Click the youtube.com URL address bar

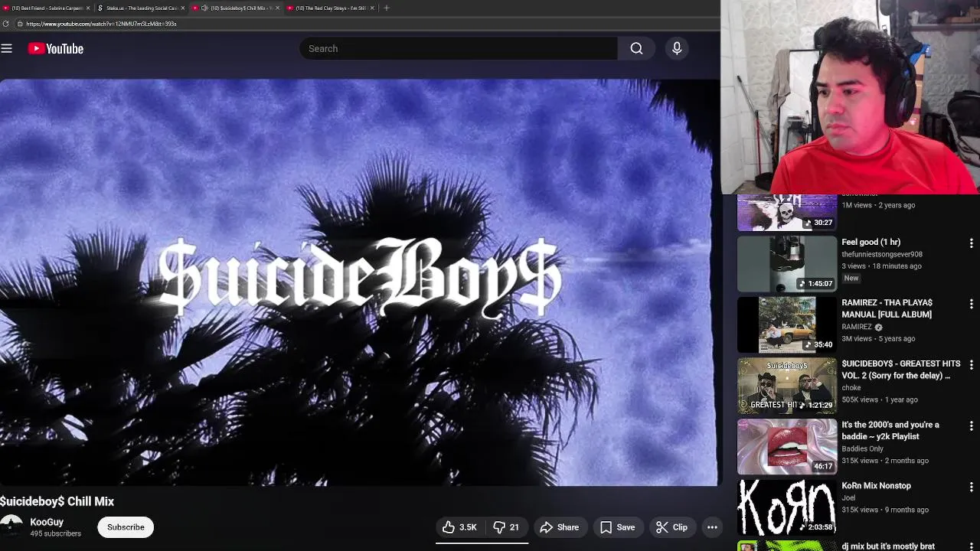(367, 24)
